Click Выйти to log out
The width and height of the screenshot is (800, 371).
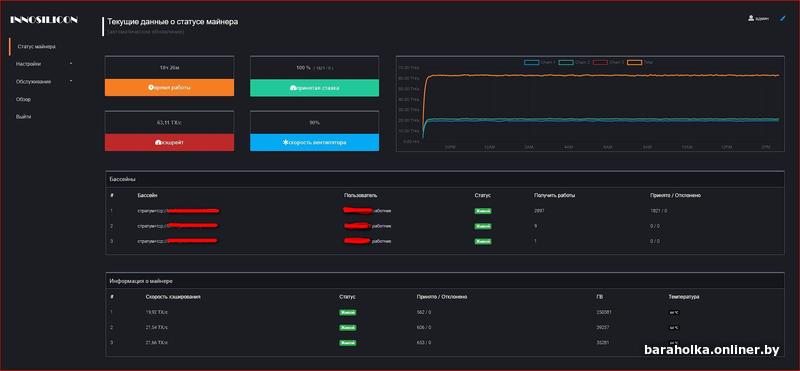tap(23, 117)
